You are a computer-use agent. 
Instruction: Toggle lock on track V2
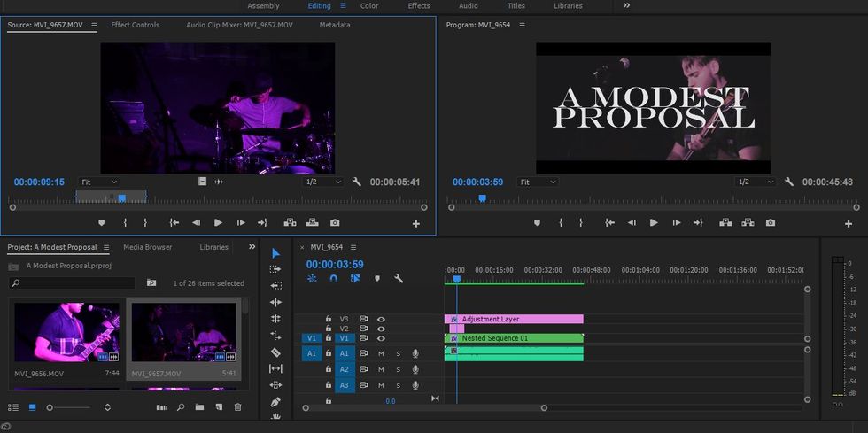click(x=328, y=329)
